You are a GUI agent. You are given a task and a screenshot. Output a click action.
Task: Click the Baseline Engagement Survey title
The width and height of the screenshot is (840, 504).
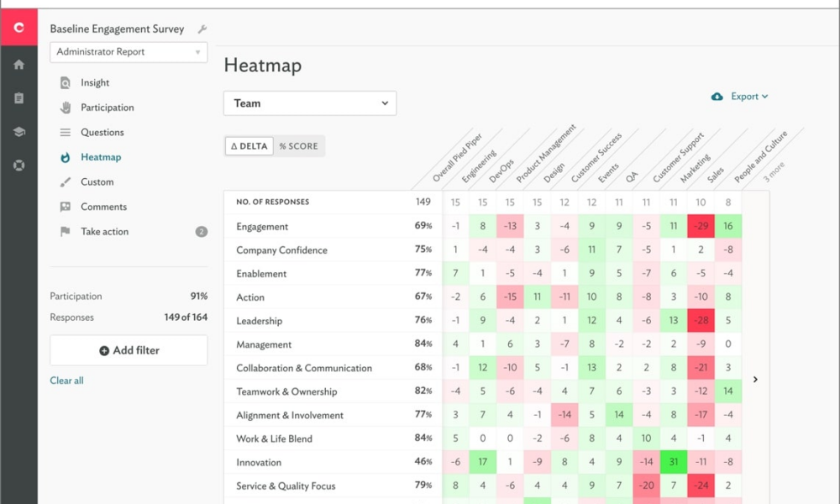[117, 29]
